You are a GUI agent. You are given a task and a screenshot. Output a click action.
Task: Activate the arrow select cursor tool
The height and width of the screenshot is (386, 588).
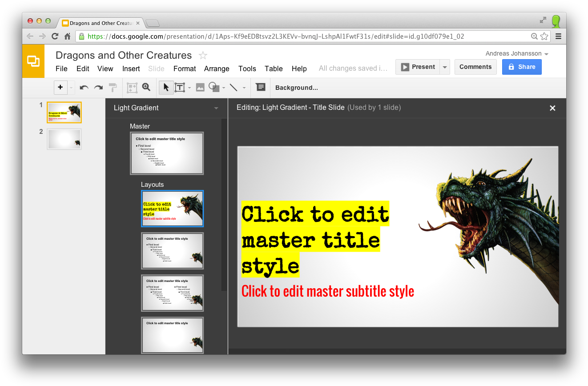click(x=166, y=88)
